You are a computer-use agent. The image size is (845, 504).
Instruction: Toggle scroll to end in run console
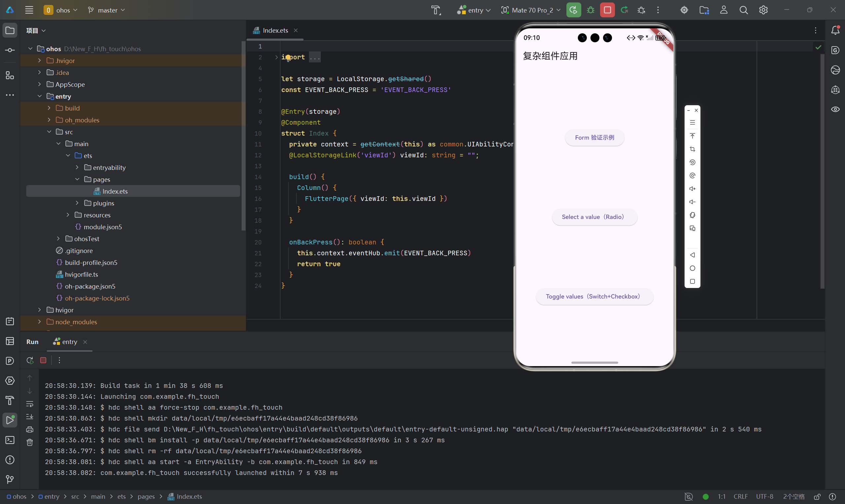click(x=30, y=417)
